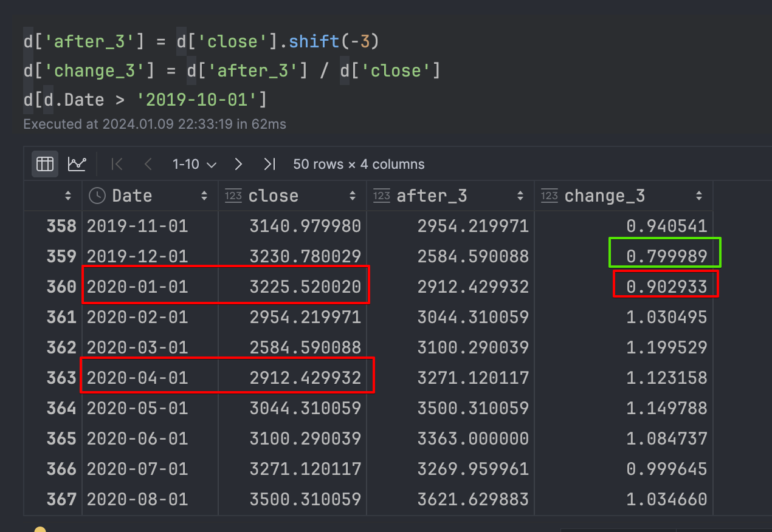Click the change_3 column numeric type icon
The height and width of the screenshot is (532, 772).
(550, 196)
